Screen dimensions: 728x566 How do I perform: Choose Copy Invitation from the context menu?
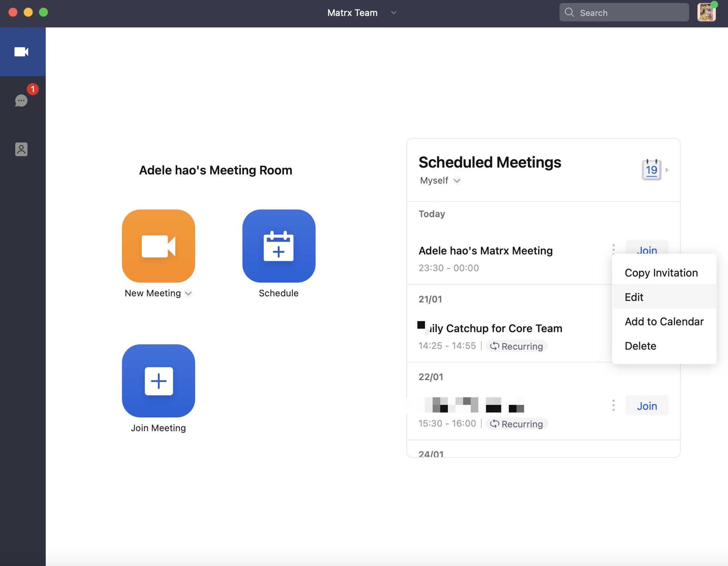pos(661,273)
